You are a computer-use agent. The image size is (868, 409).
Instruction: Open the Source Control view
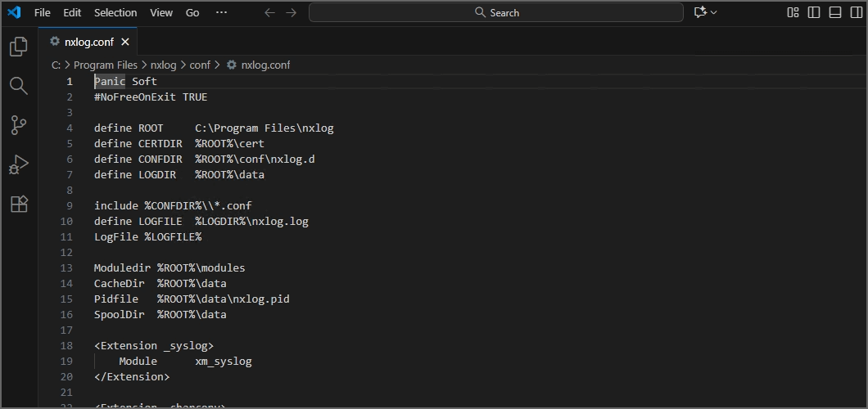pos(18,125)
